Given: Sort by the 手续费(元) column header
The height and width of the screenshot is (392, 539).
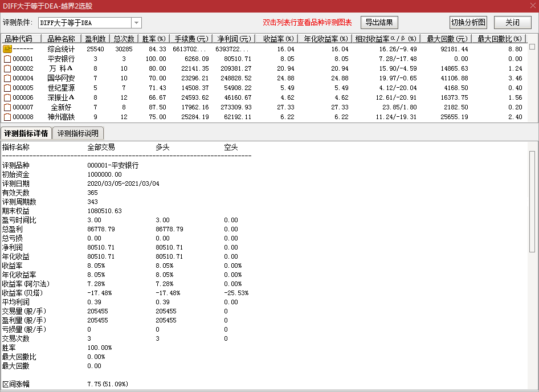Looking at the screenshot, I should tap(191, 39).
